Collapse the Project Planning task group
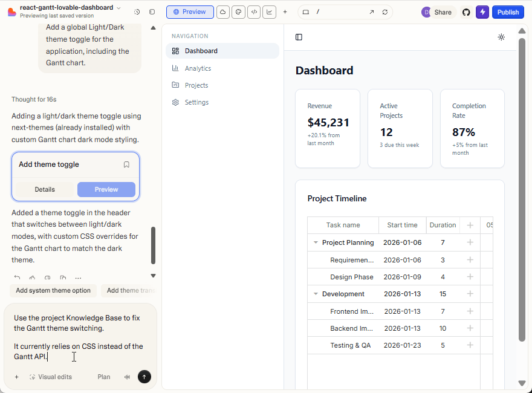 316,242
